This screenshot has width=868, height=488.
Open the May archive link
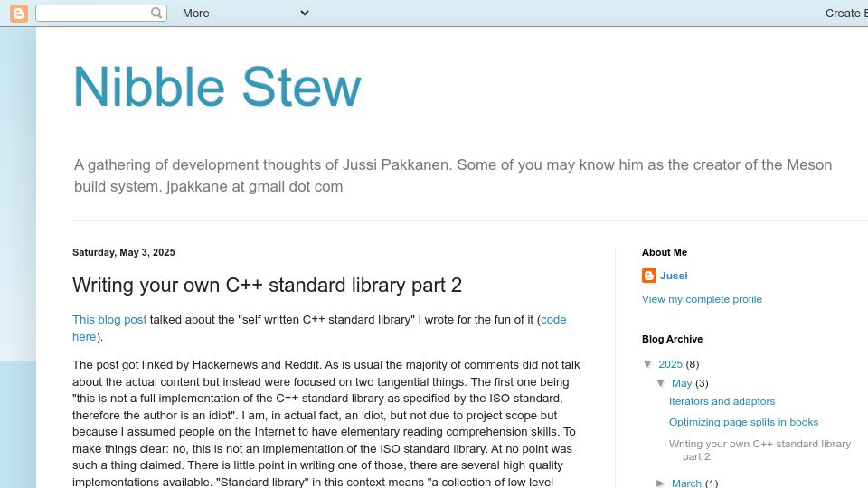point(682,383)
